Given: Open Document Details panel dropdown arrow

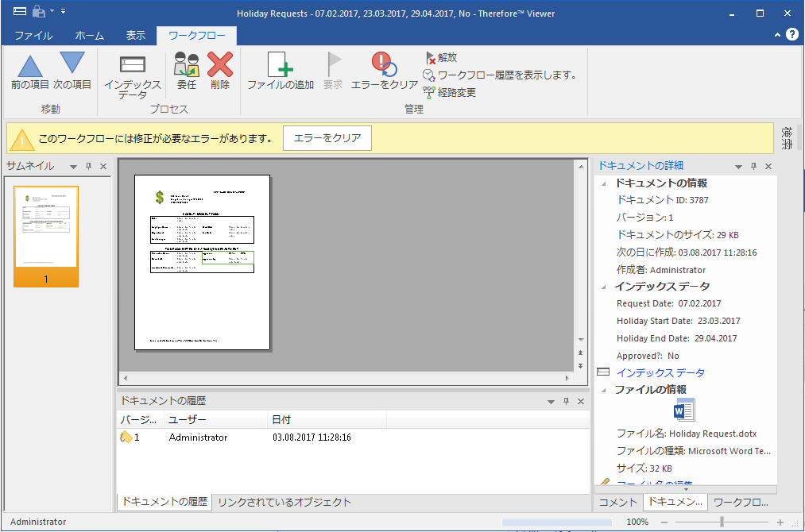Looking at the screenshot, I should click(739, 167).
